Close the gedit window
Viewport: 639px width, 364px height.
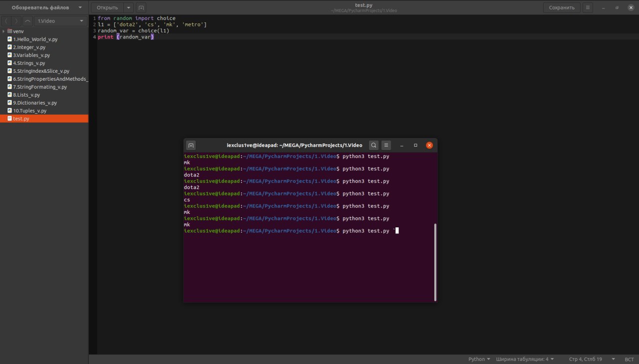click(x=630, y=7)
